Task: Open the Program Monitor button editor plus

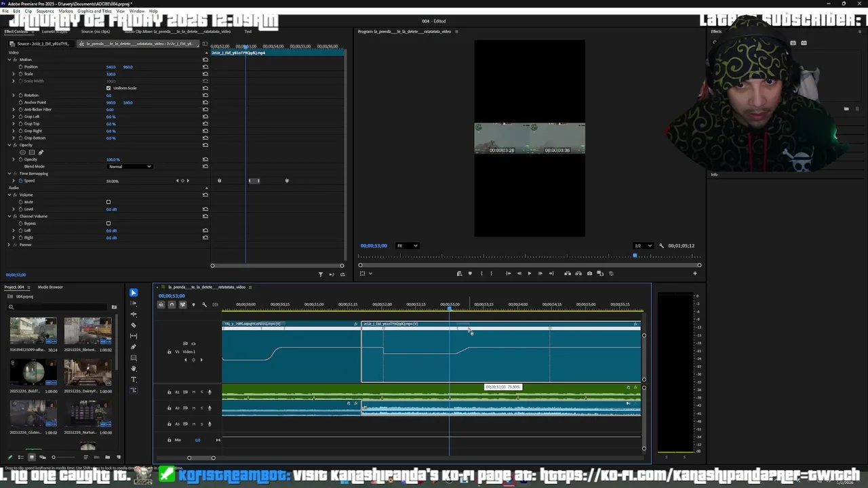Action: pos(694,273)
